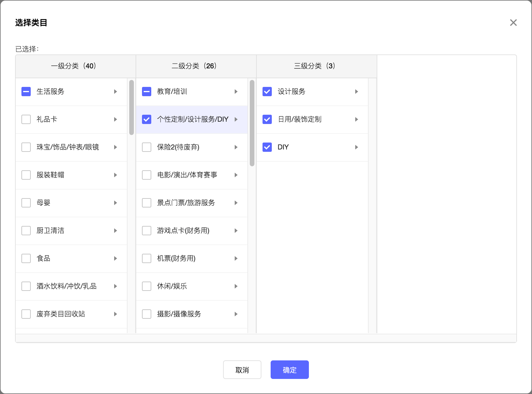Uncheck the DIY checkbox

[x=267, y=147]
